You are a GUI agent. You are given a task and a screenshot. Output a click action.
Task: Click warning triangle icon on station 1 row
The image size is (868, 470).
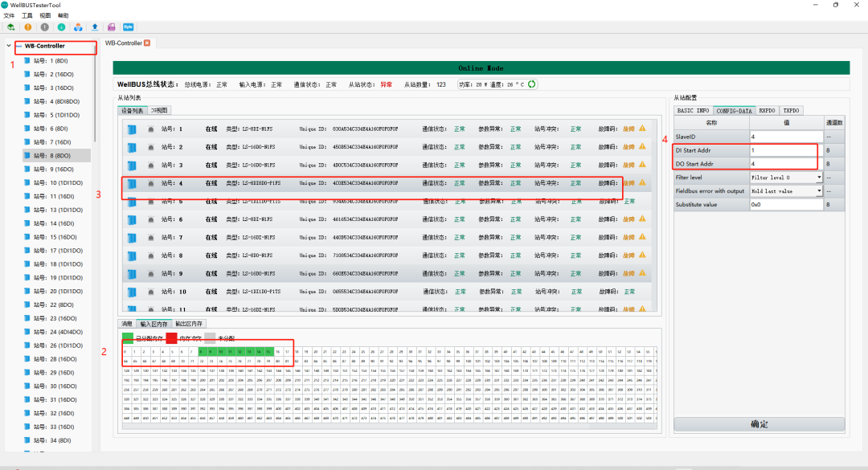pos(642,129)
